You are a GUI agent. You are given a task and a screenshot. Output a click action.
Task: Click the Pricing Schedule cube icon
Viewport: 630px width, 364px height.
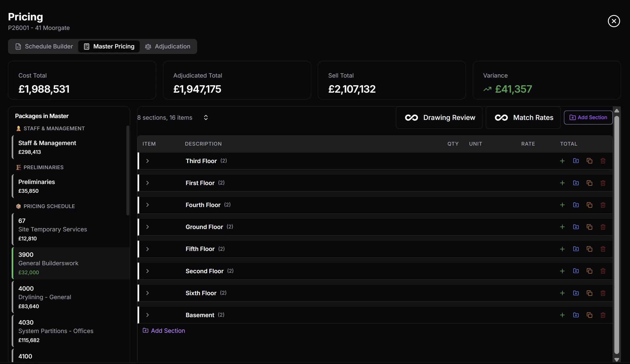(x=18, y=206)
